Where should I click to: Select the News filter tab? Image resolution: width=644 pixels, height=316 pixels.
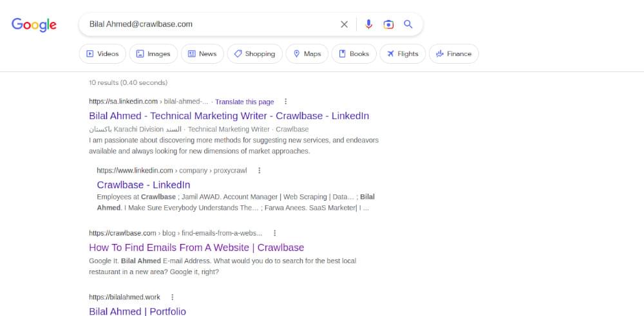click(202, 54)
